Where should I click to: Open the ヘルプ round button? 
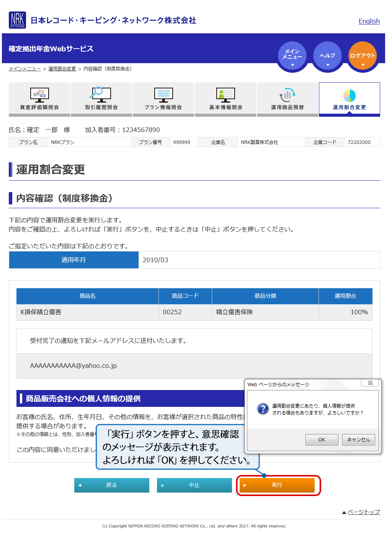[327, 56]
